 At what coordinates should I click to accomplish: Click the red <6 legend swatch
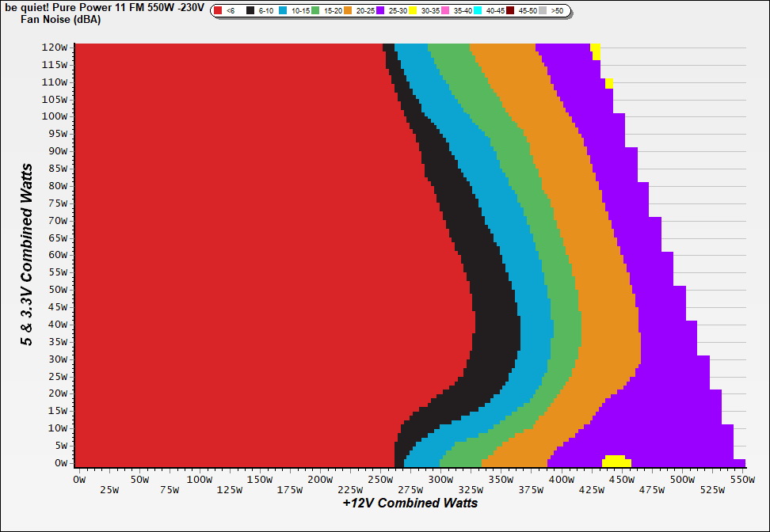[x=218, y=11]
